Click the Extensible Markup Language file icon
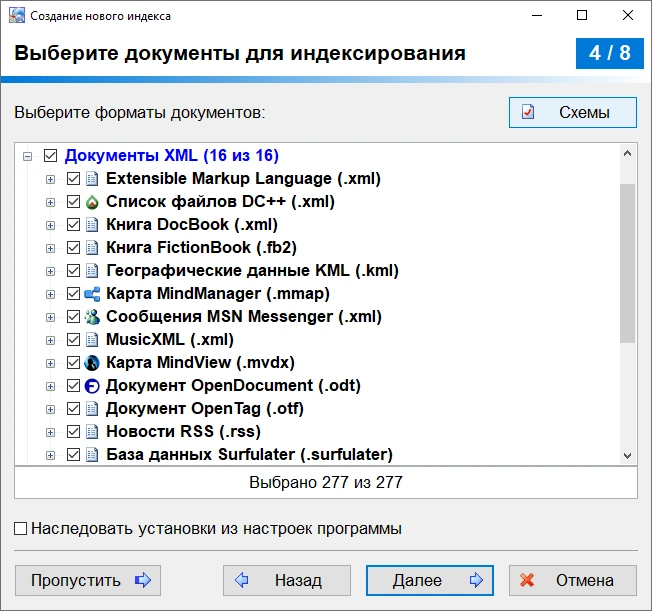This screenshot has height=611, width=652. pos(92,179)
